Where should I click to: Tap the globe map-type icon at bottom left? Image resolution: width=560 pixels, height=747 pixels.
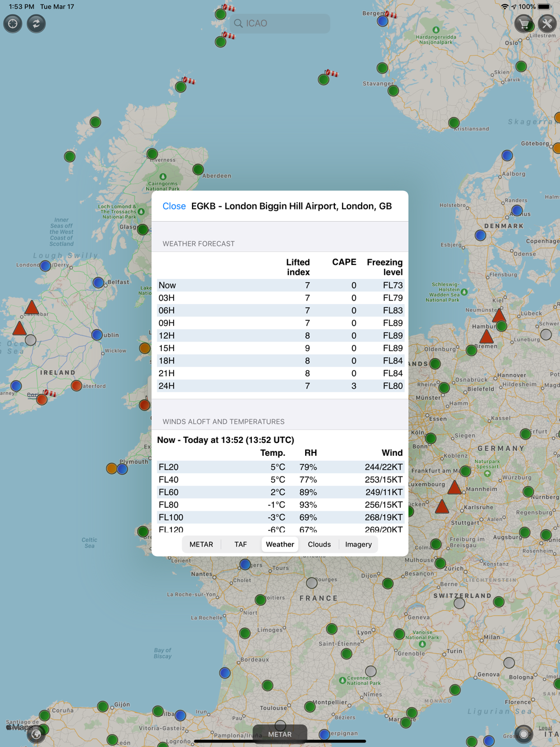36,734
